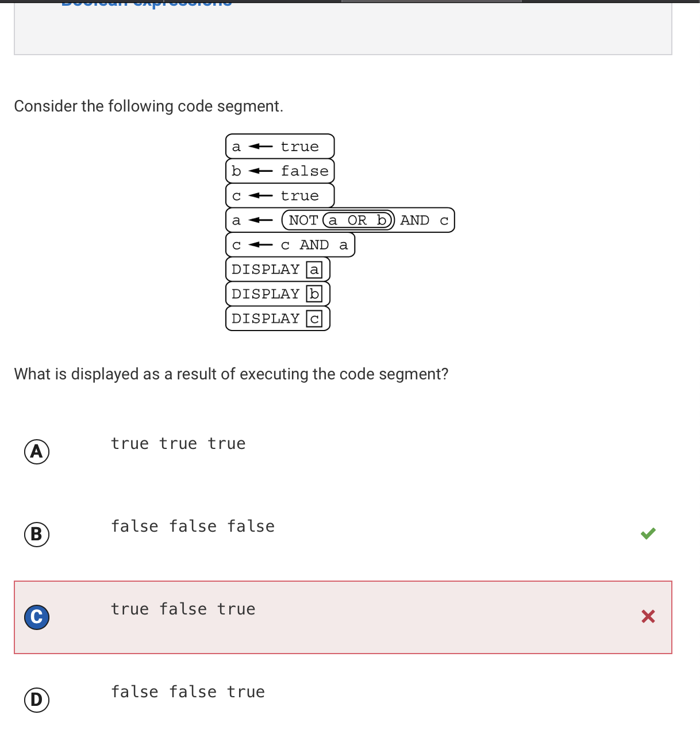Click the 'a ← true' code block
This screenshot has height=749, width=700.
[x=280, y=147]
